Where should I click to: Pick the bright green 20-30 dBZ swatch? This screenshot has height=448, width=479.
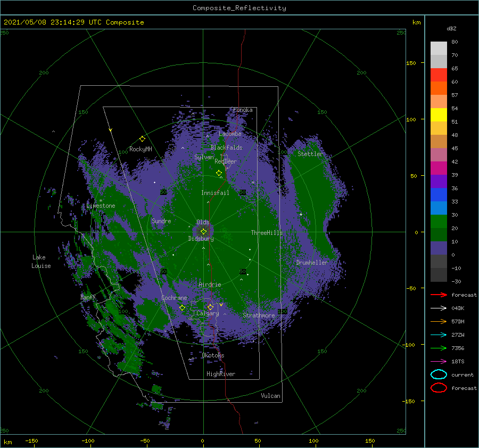pyautogui.click(x=439, y=222)
